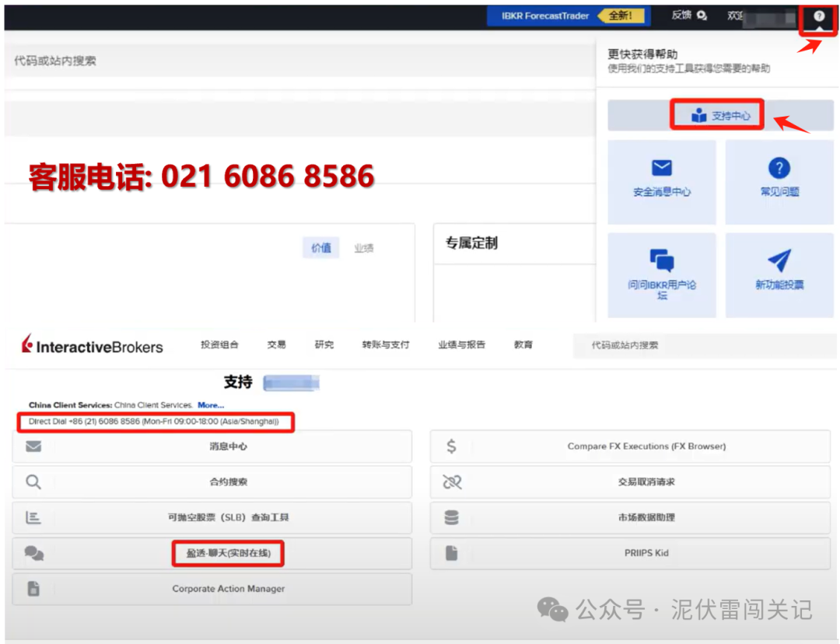Open IBKR ForecastTrader banner
Image resolution: width=840 pixels, height=644 pixels.
(569, 16)
